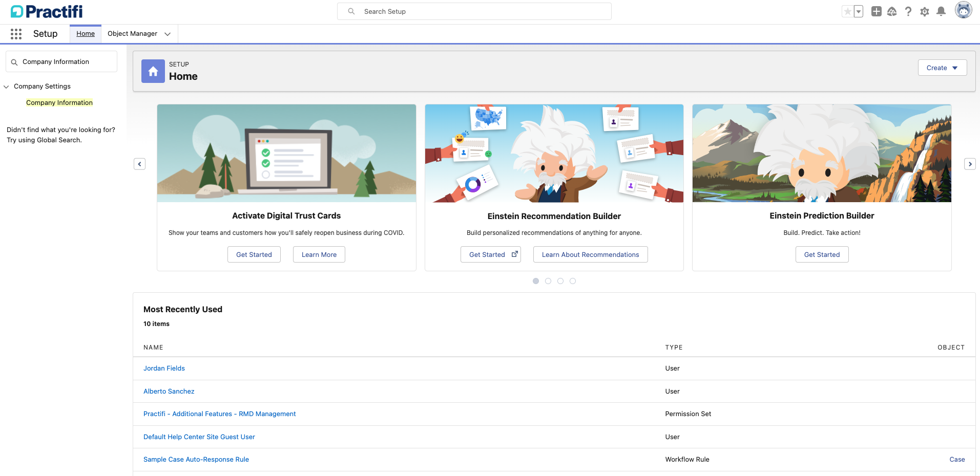Go to previous carousel slide

[x=140, y=164]
